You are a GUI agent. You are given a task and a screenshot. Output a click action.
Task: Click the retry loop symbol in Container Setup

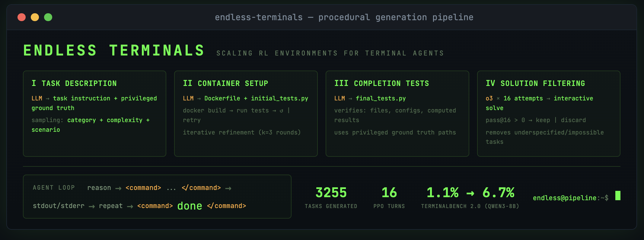point(281,111)
